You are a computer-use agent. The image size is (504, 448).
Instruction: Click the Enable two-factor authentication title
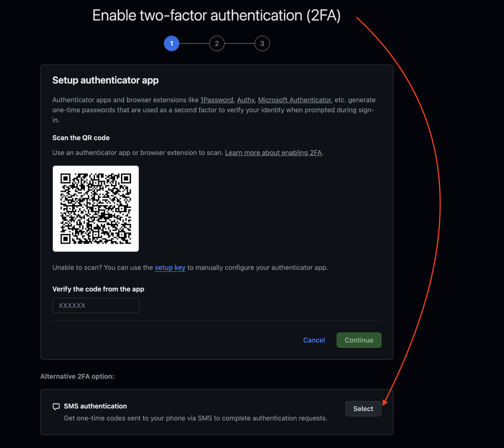[x=217, y=15]
